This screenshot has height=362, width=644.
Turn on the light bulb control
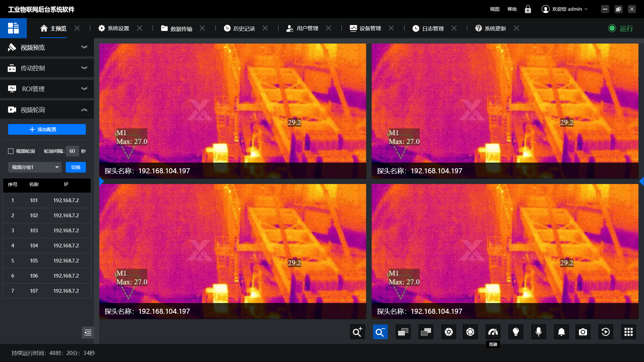point(516,332)
